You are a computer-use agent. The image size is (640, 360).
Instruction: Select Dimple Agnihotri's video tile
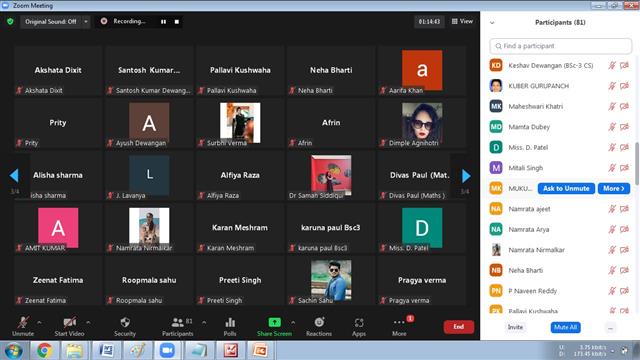coord(422,123)
